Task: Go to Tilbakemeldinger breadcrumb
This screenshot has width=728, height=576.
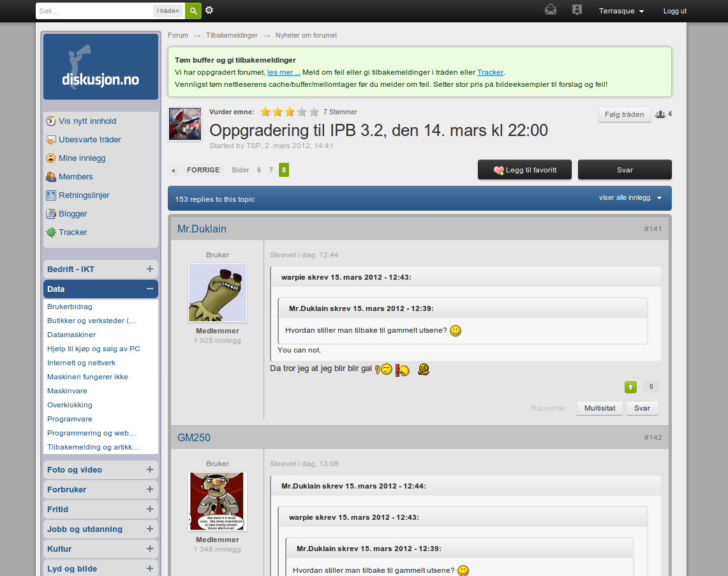Action: pos(232,35)
